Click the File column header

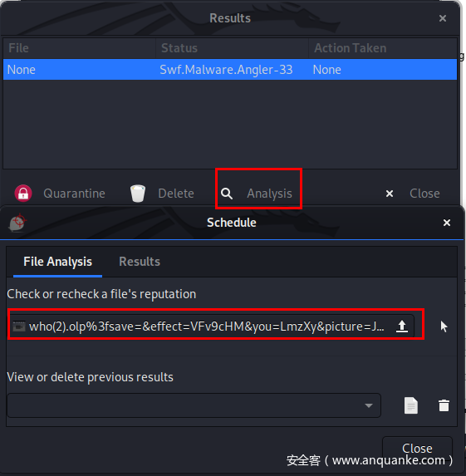click(x=79, y=48)
